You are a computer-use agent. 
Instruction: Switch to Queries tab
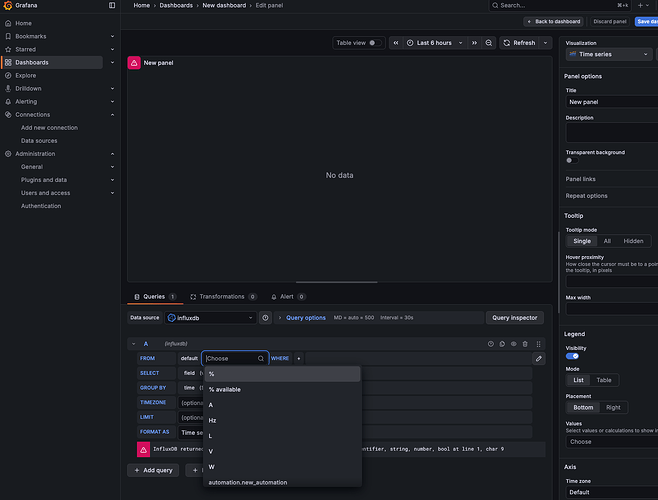click(155, 296)
